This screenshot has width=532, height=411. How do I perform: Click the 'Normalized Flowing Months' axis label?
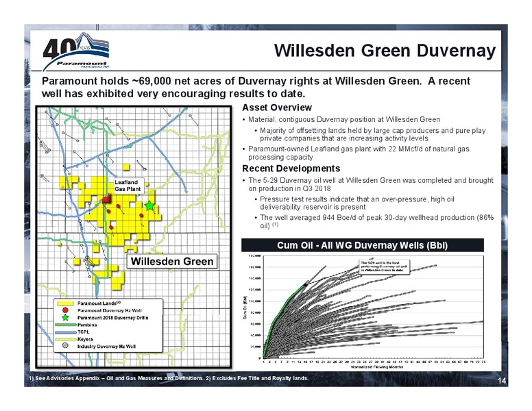pyautogui.click(x=377, y=367)
